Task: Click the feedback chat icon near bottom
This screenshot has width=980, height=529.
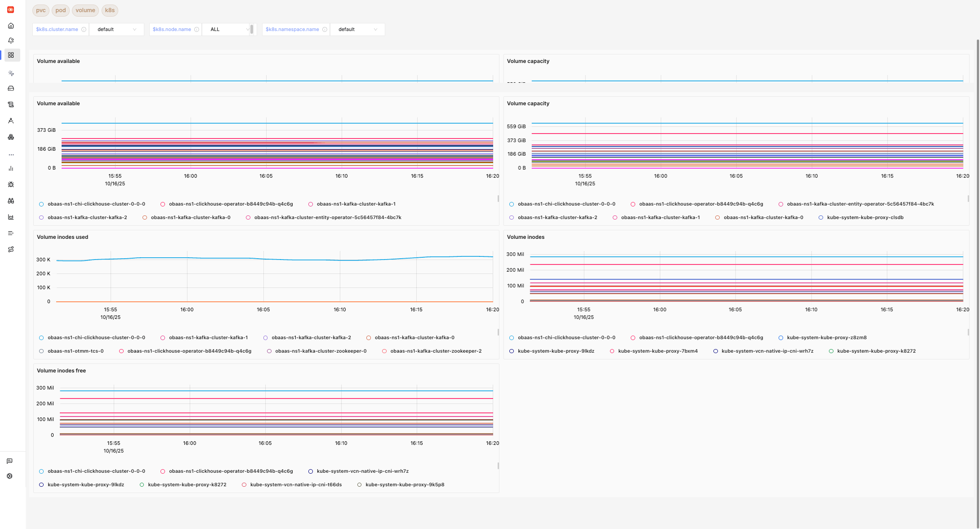Action: point(9,461)
